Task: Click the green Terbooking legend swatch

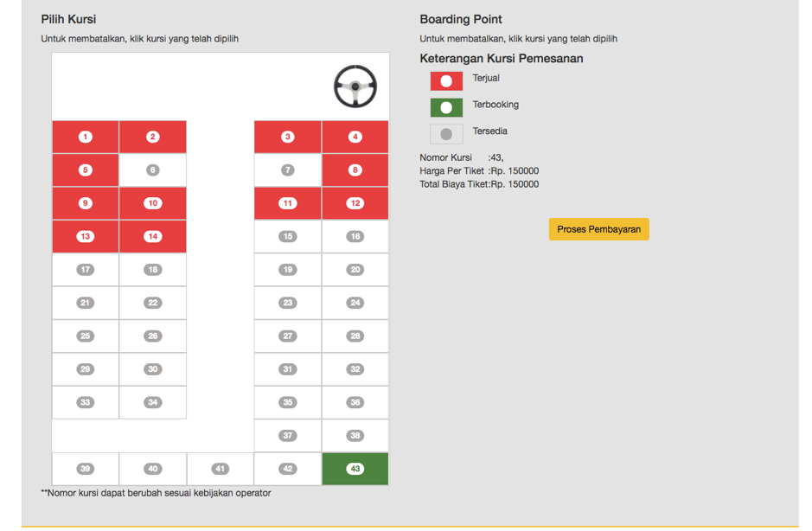Action: click(x=446, y=108)
